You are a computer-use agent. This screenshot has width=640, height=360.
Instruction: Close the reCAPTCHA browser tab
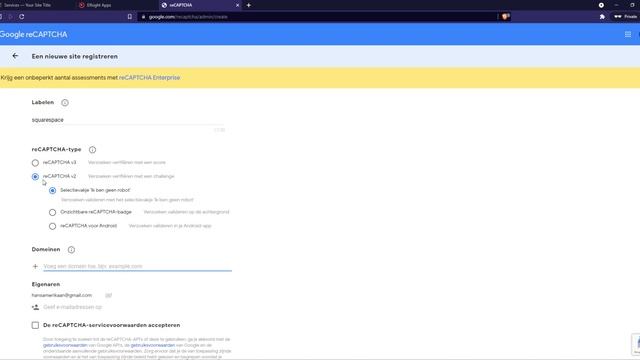(237, 5)
